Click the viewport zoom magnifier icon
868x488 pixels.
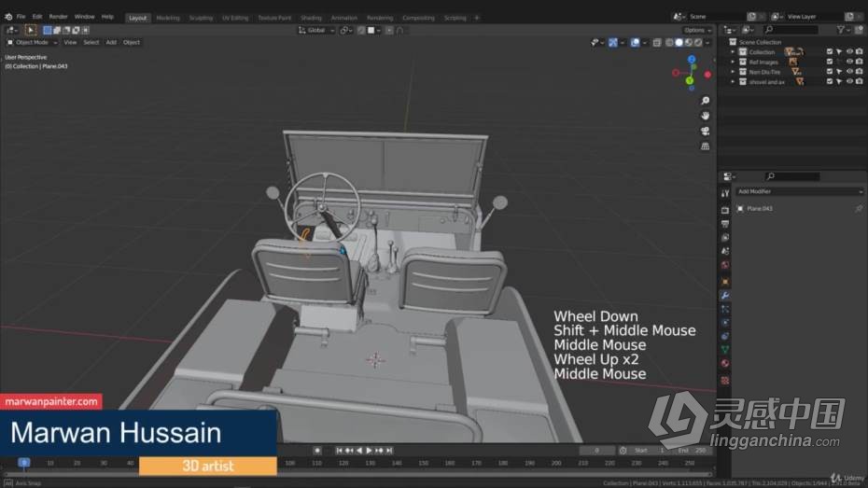pos(706,101)
